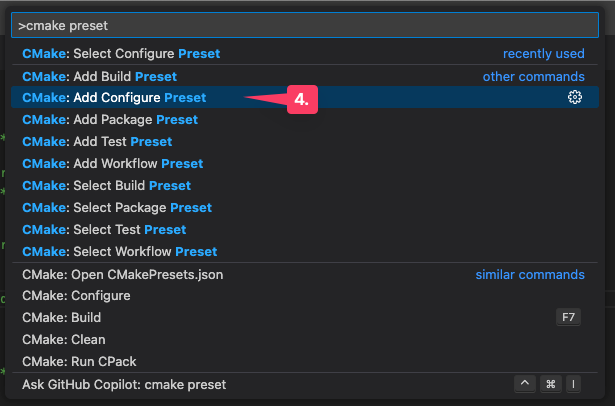The width and height of the screenshot is (615, 406).
Task: Click the gear icon on Add Configure Preset
Action: (574, 97)
